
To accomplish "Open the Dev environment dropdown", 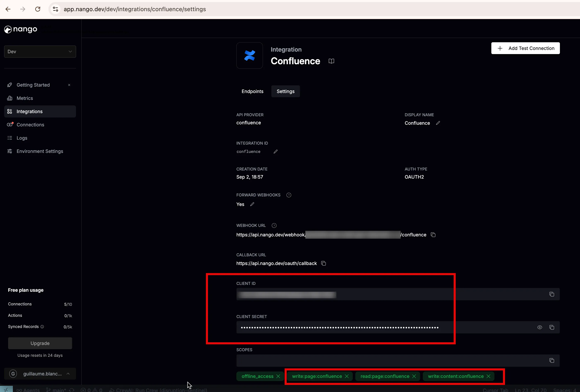I will (x=40, y=51).
